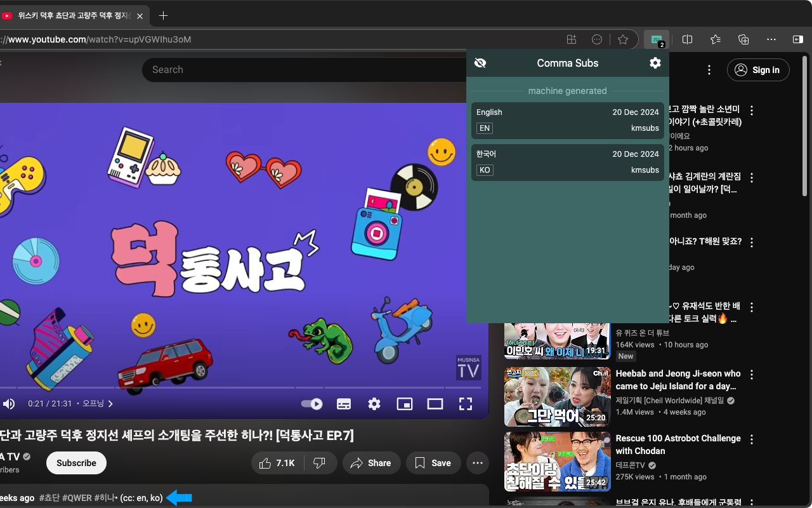The image size is (812, 508).
Task: Open options for Rescue 100 Astrobot Challenge video
Action: click(752, 439)
